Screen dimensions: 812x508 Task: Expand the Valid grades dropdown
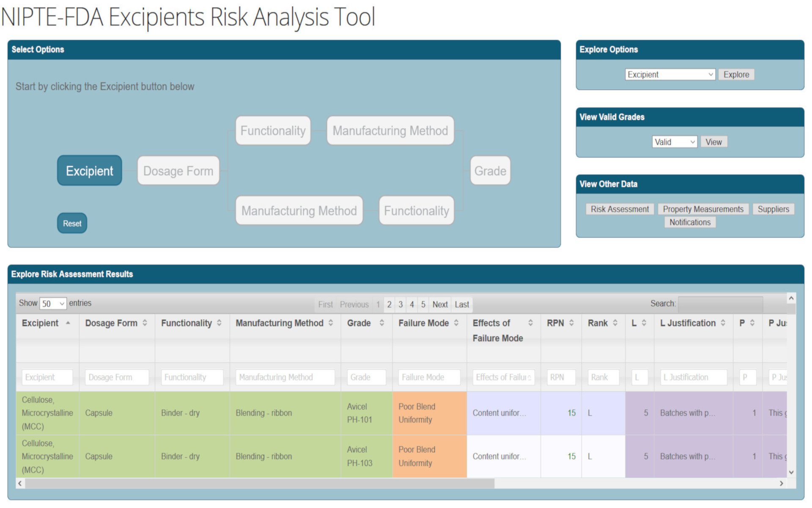coord(674,142)
